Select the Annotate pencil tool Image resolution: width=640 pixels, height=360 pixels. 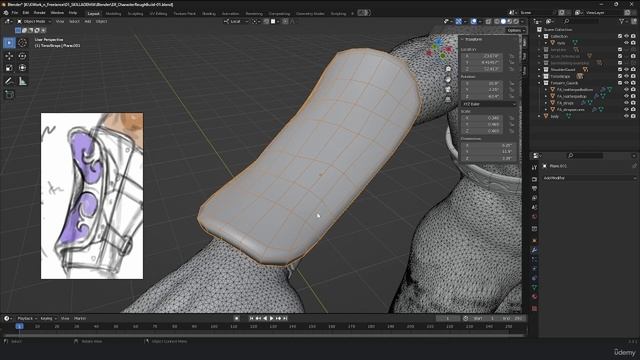click(x=9, y=81)
